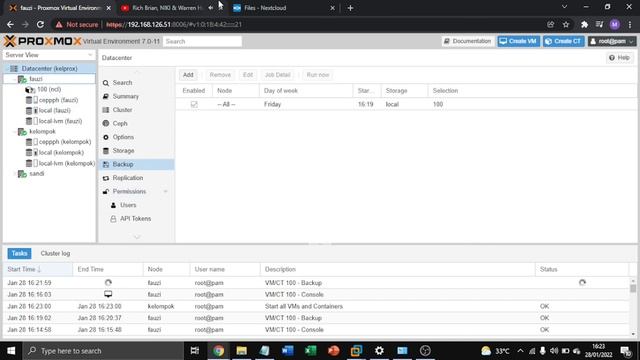Screen dimensions: 640x360
Task: Click the Edit backup job button
Action: [248, 75]
